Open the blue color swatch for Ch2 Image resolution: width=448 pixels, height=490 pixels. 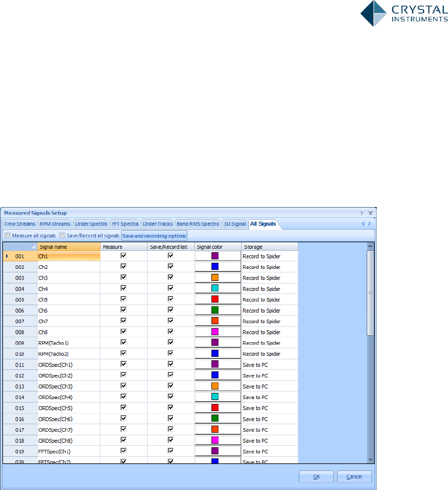pos(215,266)
